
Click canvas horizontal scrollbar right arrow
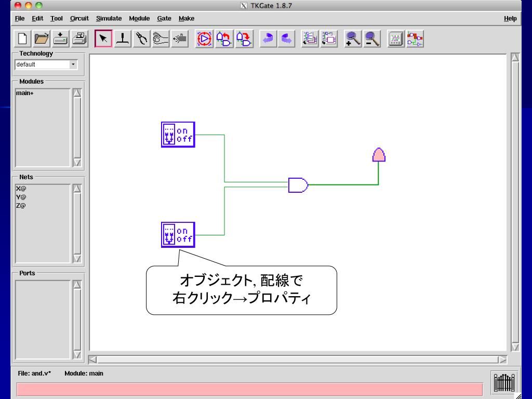tap(502, 360)
